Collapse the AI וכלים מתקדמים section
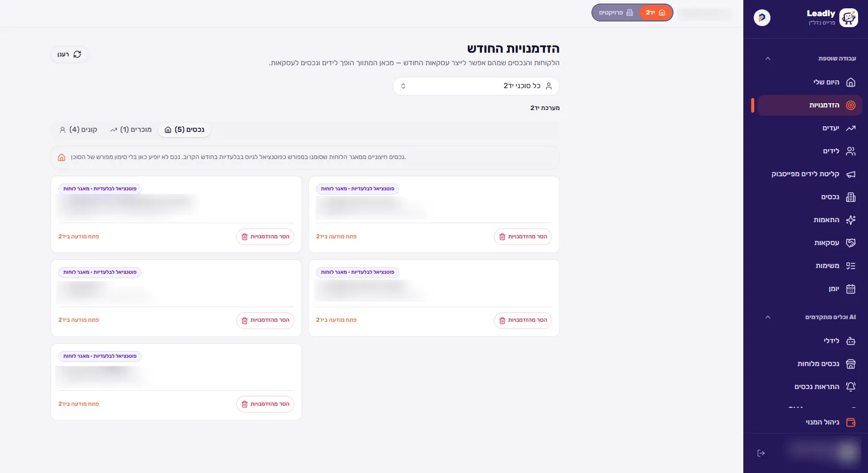Image resolution: width=868 pixels, height=473 pixels. (x=767, y=317)
